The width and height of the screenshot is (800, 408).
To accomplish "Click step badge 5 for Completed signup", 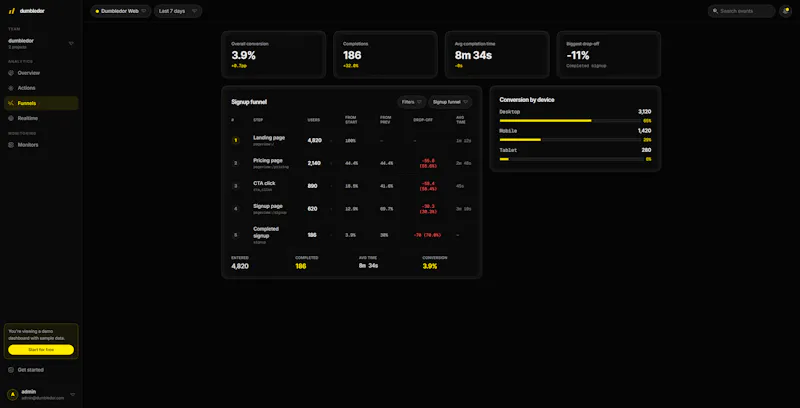I will click(x=236, y=235).
